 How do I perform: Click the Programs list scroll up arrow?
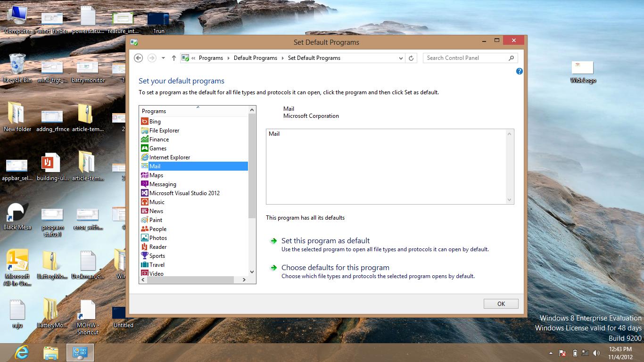click(252, 110)
